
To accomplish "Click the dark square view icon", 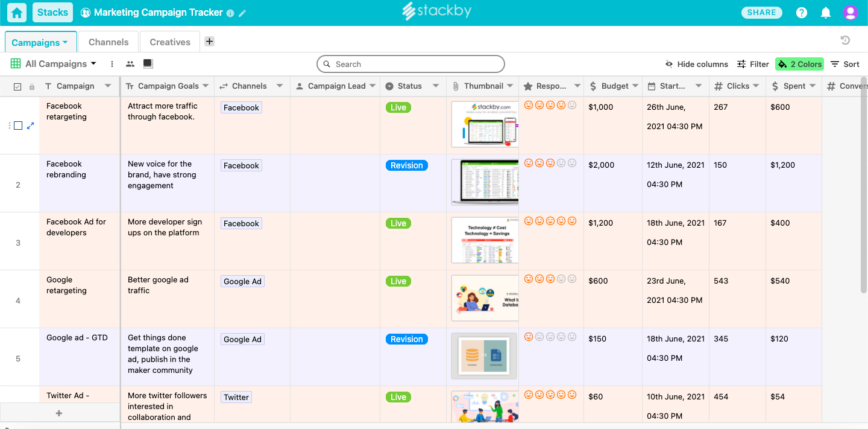I will coord(148,63).
